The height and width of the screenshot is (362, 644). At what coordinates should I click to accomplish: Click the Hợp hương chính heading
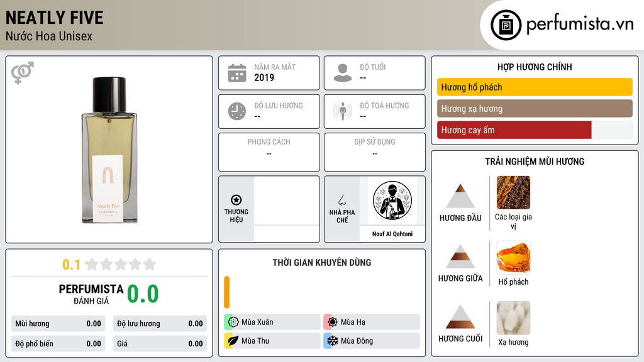(535, 67)
